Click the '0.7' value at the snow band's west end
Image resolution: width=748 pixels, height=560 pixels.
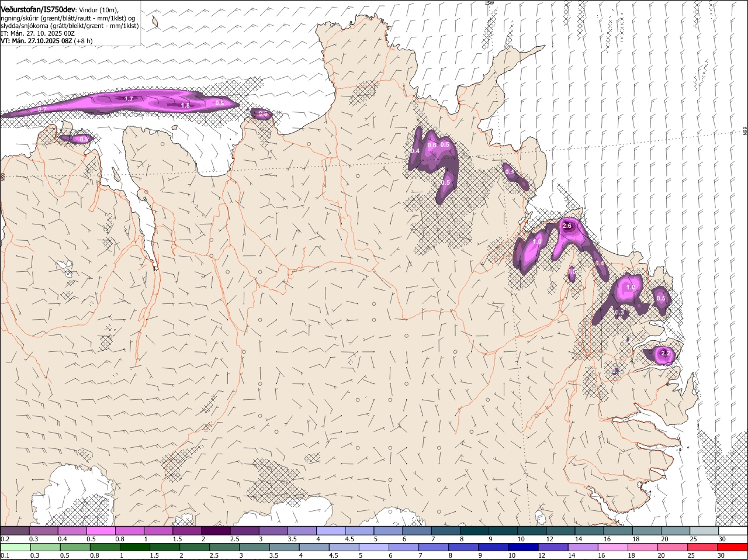pos(42,109)
